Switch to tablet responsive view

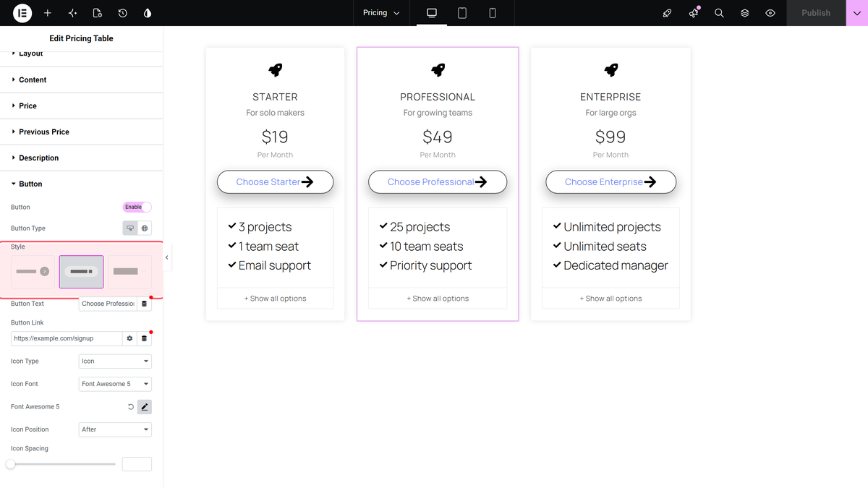click(x=462, y=13)
